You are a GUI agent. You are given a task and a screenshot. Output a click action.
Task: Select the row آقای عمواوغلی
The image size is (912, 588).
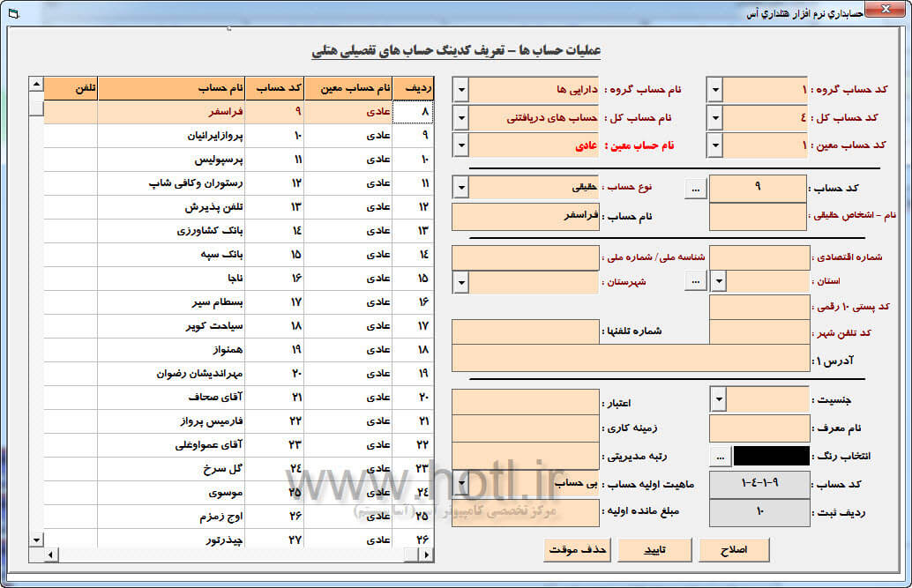pyautogui.click(x=238, y=445)
